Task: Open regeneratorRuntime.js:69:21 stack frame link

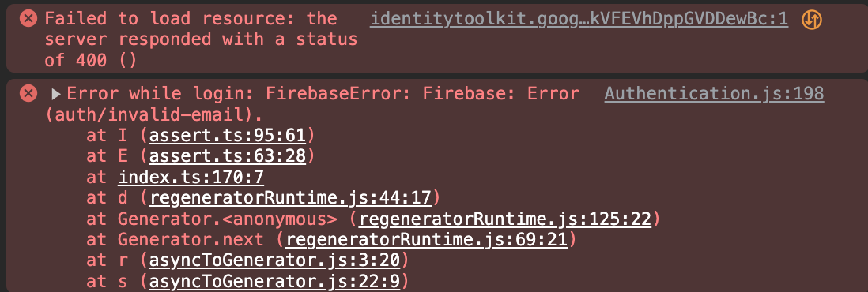Action: [x=426, y=240]
